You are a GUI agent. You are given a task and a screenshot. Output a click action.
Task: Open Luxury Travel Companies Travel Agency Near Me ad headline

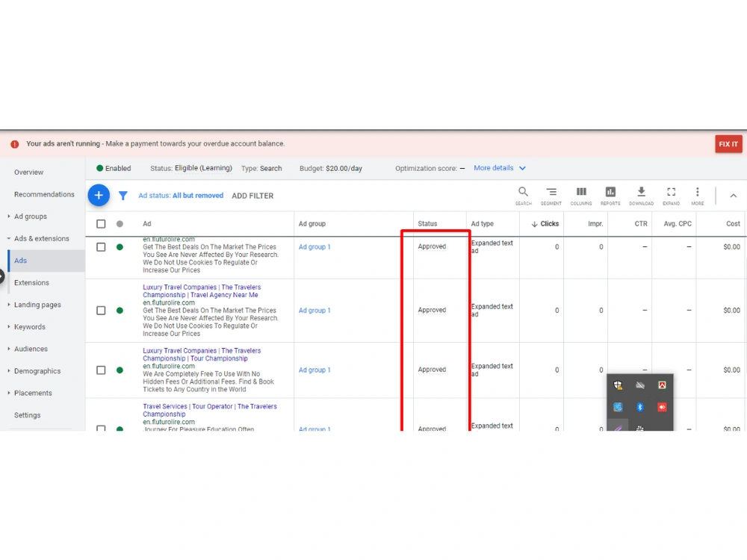tap(202, 291)
